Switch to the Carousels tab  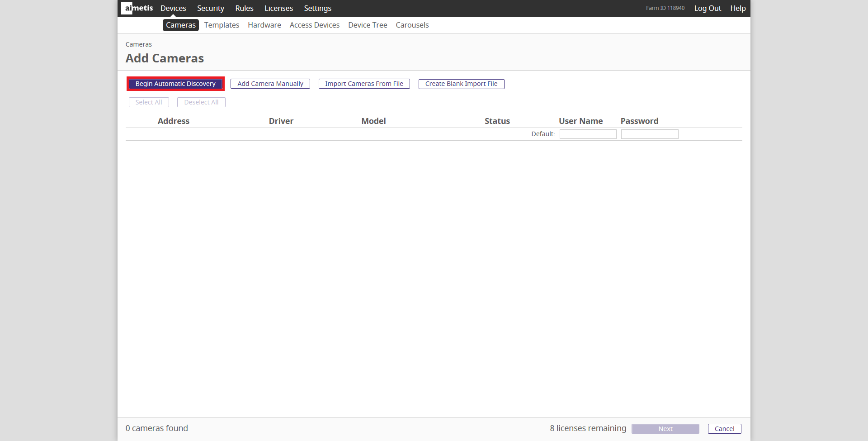pos(412,25)
